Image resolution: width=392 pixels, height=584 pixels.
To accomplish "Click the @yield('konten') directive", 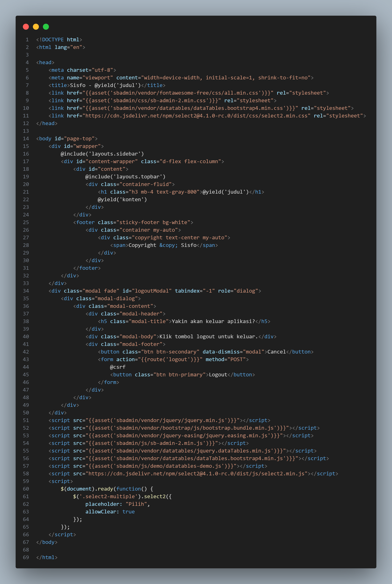I will coord(122,200).
